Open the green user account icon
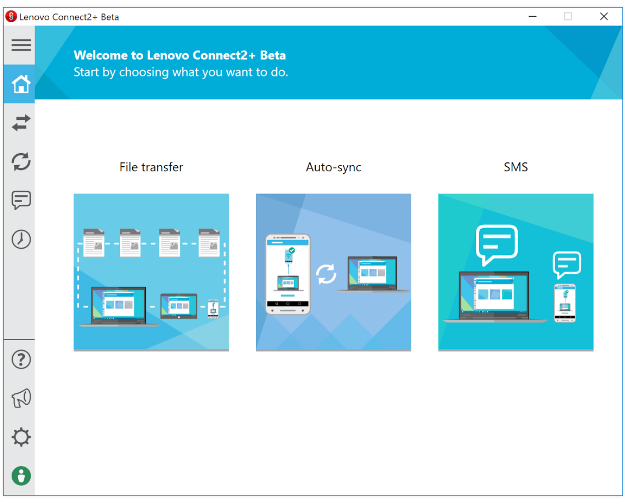This screenshot has width=625, height=504. [x=21, y=476]
